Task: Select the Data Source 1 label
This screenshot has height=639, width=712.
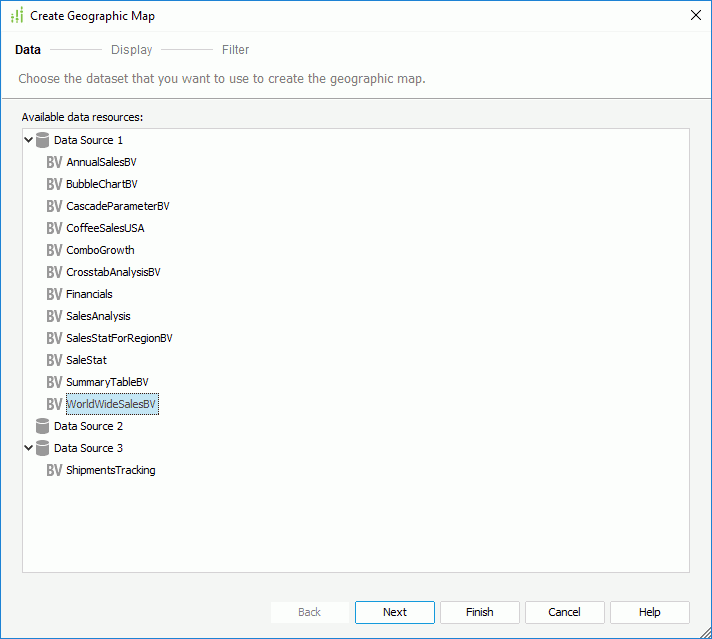Action: [89, 140]
